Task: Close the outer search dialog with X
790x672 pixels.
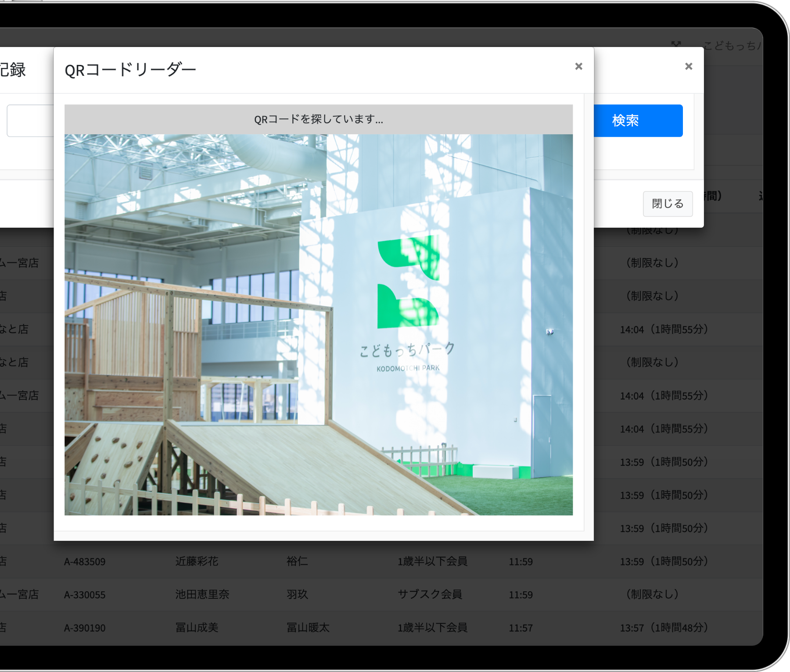Action: tap(688, 66)
